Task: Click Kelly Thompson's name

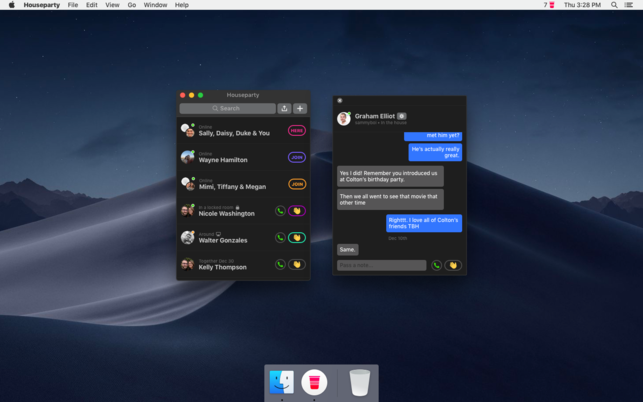Action: click(223, 267)
